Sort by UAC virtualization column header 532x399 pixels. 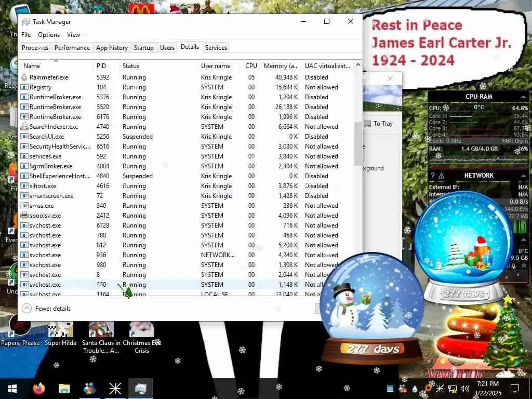click(328, 66)
